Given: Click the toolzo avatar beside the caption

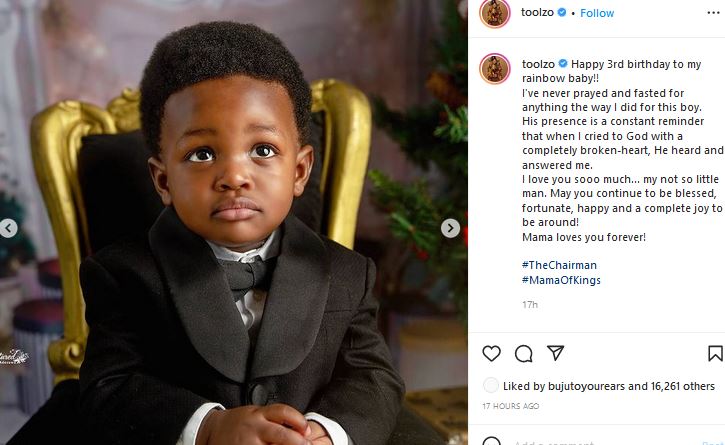Looking at the screenshot, I should click(x=494, y=68).
